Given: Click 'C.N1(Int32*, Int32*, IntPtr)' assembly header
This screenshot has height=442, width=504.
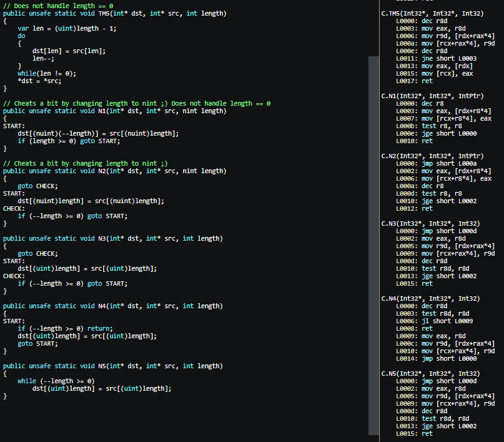Looking at the screenshot, I should tap(432, 96).
